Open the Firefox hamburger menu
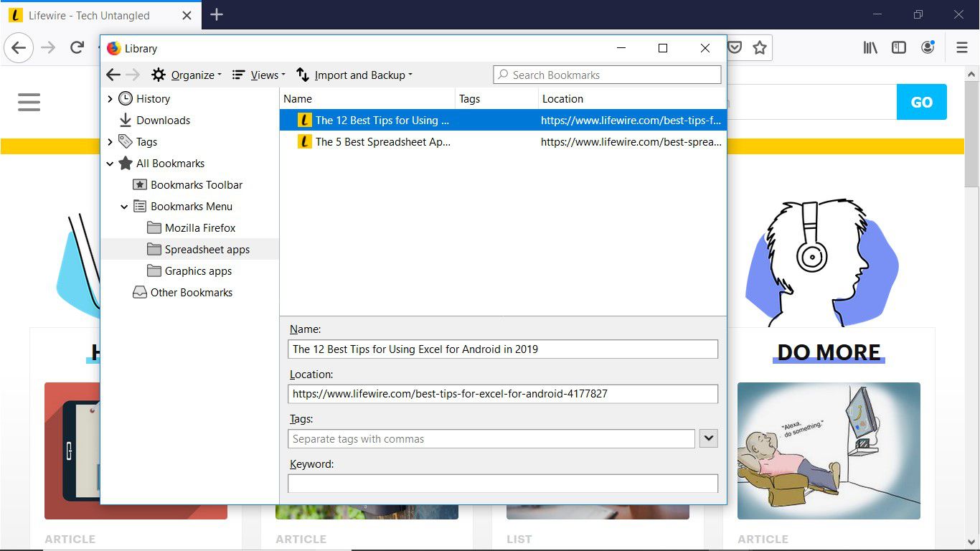 (962, 48)
